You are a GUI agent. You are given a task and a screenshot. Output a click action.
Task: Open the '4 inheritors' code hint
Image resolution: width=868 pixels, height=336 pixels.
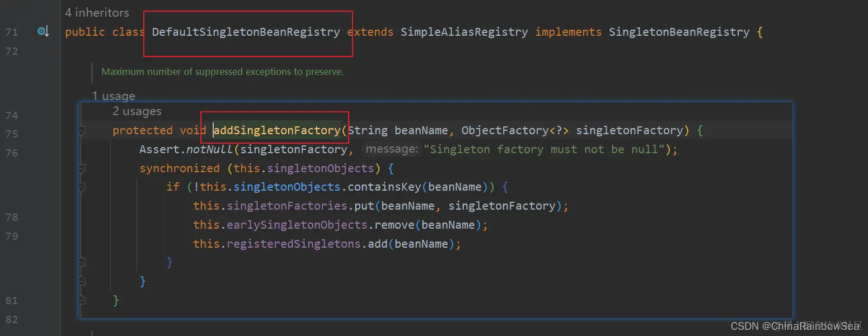tap(97, 12)
